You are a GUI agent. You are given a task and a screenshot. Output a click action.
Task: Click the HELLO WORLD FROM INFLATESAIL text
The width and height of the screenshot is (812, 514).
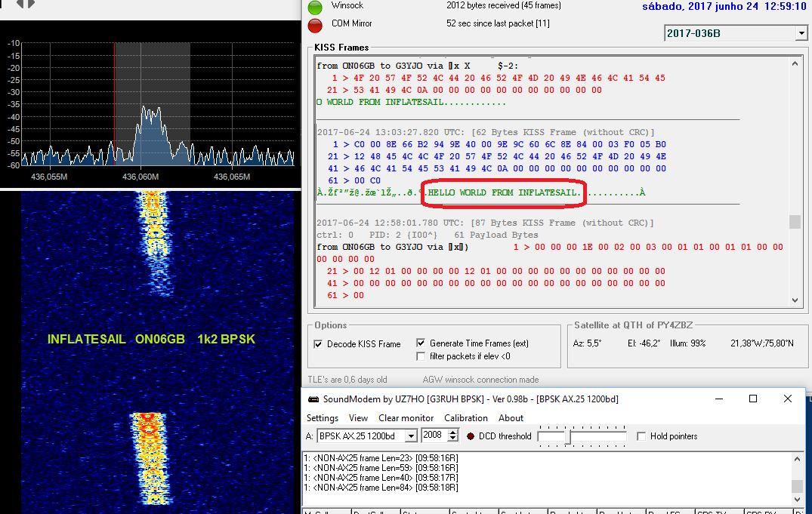503,192
